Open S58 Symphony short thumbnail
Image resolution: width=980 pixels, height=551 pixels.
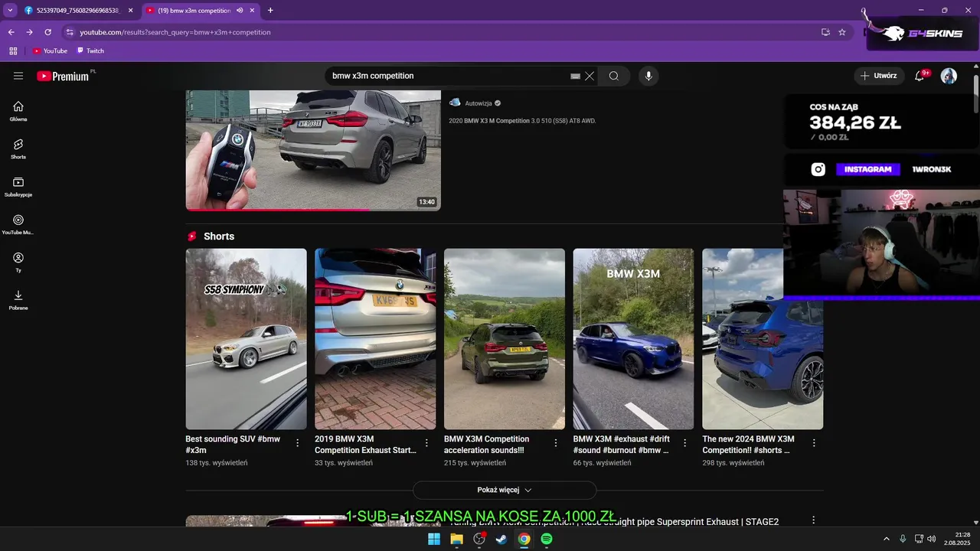tap(246, 338)
